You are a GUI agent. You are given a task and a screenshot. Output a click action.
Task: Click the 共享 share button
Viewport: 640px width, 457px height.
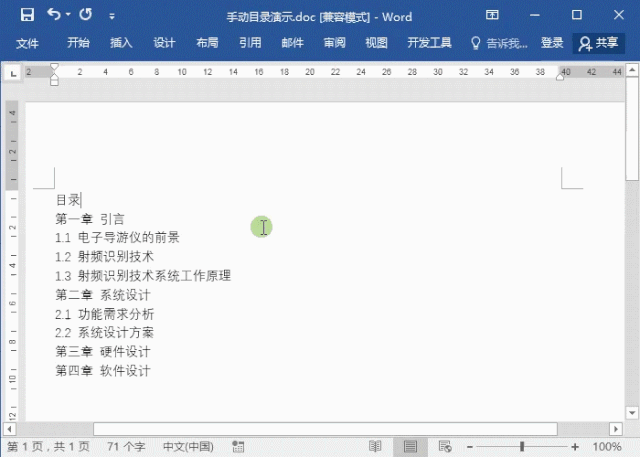pos(598,43)
